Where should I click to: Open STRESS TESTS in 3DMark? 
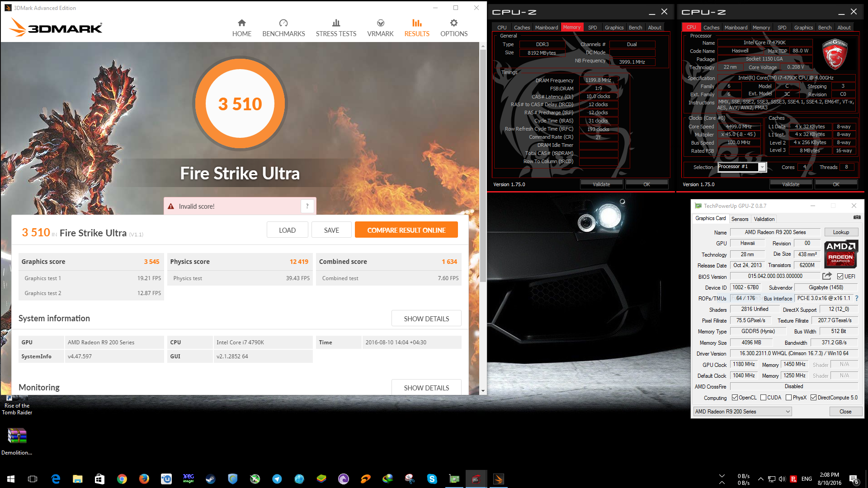[336, 28]
